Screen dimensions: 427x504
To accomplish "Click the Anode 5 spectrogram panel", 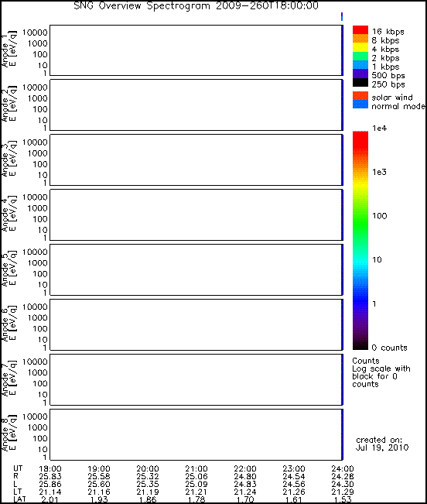I will [x=196, y=270].
